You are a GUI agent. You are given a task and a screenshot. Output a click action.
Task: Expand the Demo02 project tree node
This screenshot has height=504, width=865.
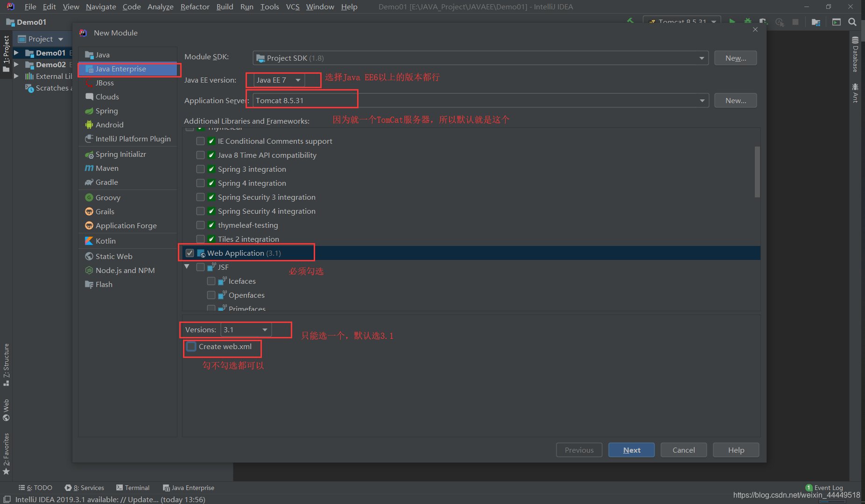16,64
